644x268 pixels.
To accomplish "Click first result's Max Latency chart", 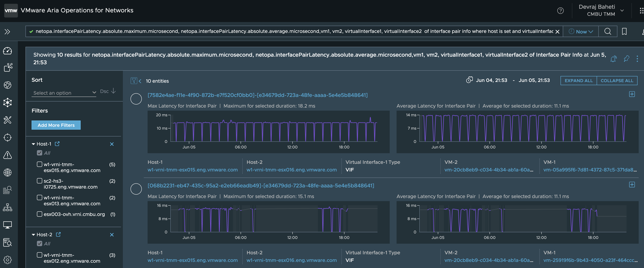I will [269, 132].
